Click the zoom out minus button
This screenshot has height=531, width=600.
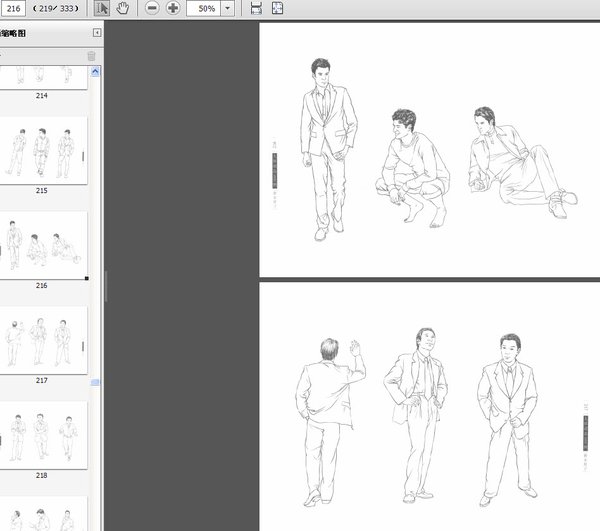pos(152,8)
